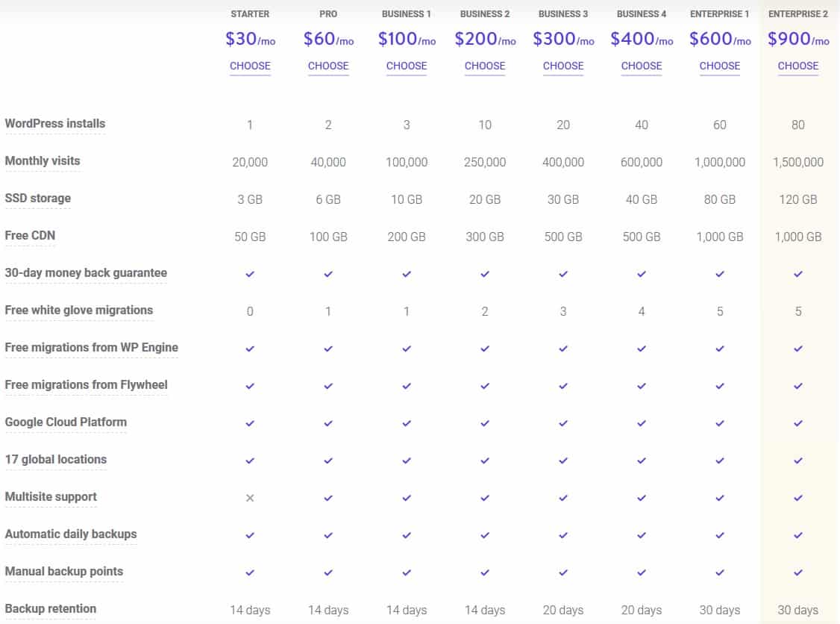Click Enterprise 2 money back guarantee checkmark
Viewport: 840px width, 624px height.
tap(797, 274)
